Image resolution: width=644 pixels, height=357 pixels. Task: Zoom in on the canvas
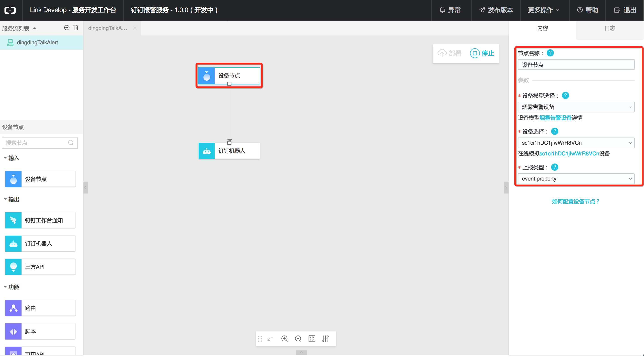coord(285,339)
